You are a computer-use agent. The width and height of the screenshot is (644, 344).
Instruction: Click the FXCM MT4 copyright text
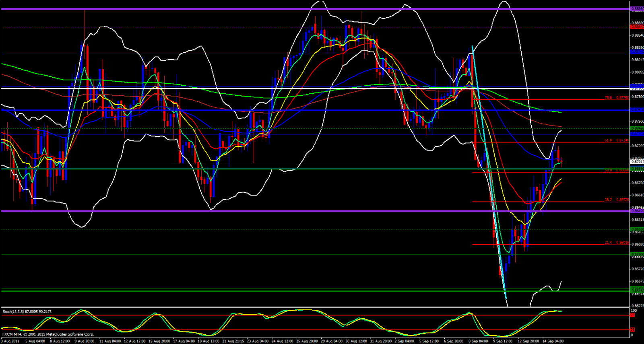(48, 334)
